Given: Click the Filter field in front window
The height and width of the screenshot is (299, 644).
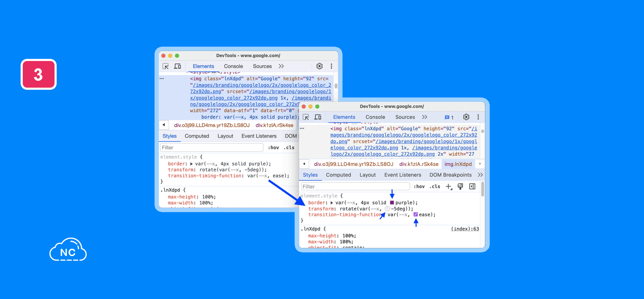Looking at the screenshot, I should (355, 186).
